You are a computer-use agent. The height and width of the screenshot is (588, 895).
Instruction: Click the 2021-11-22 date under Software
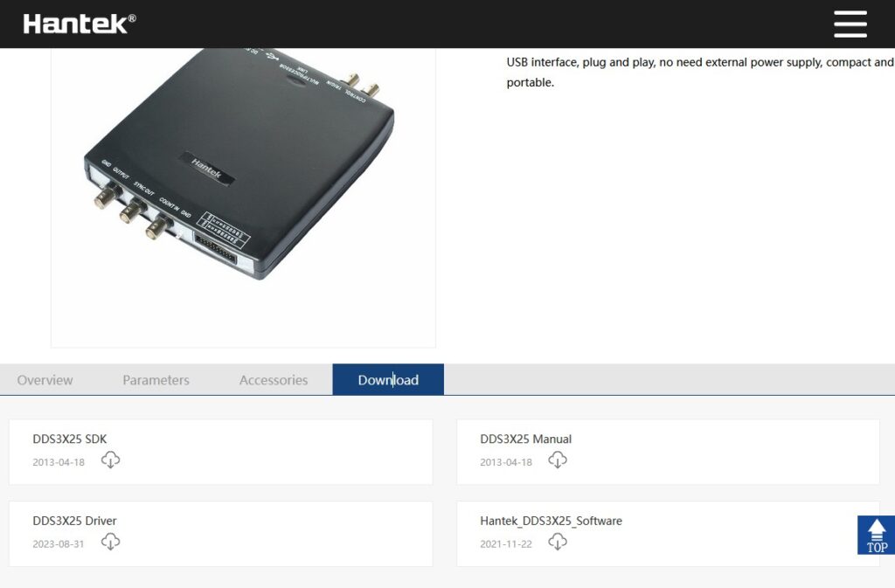pos(506,544)
